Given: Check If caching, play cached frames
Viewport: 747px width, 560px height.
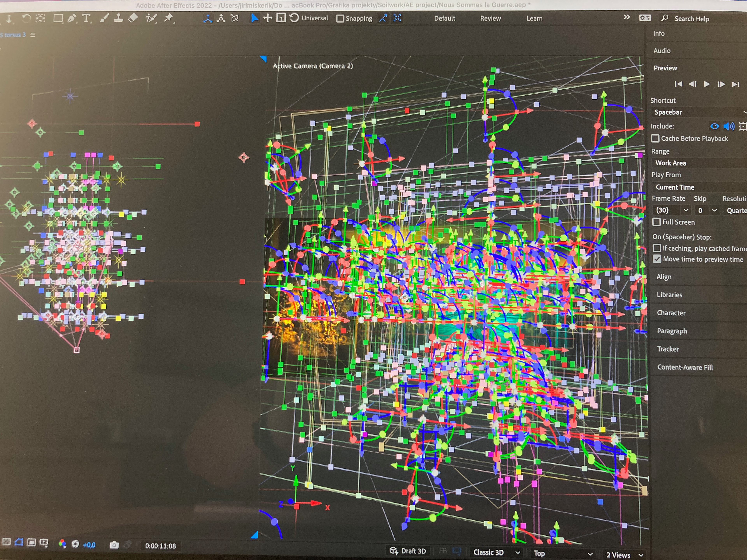Looking at the screenshot, I should 657,248.
